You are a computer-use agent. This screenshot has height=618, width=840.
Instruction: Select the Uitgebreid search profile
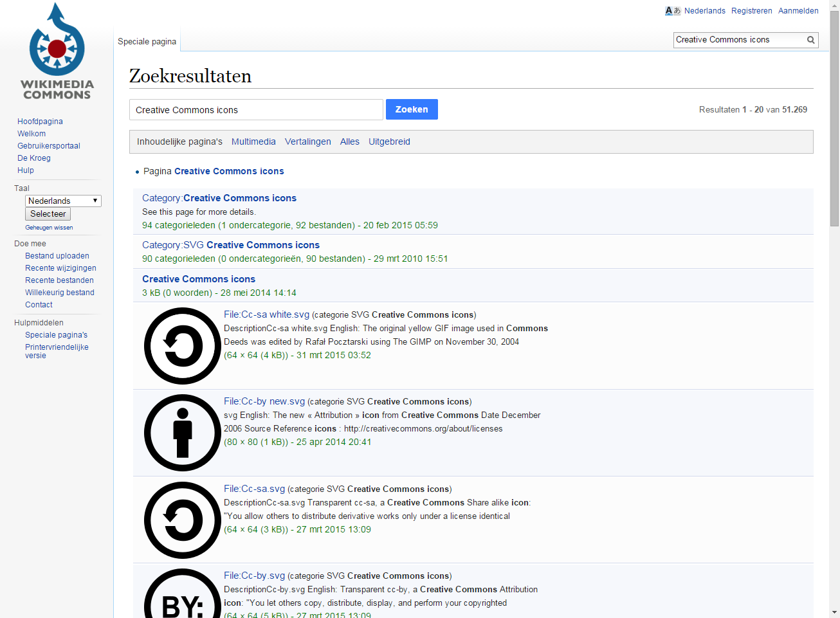(389, 141)
